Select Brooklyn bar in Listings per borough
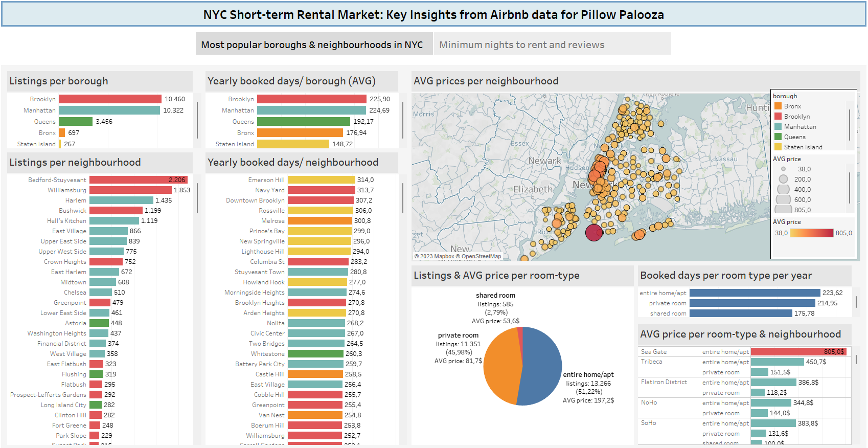The image size is (868, 448). (x=110, y=99)
